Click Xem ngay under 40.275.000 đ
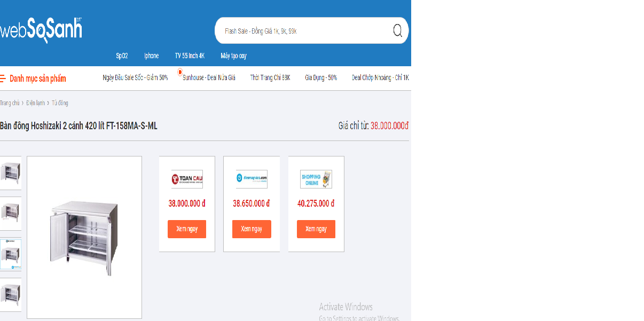Viewport: 644px width, 321px height. [x=316, y=229]
